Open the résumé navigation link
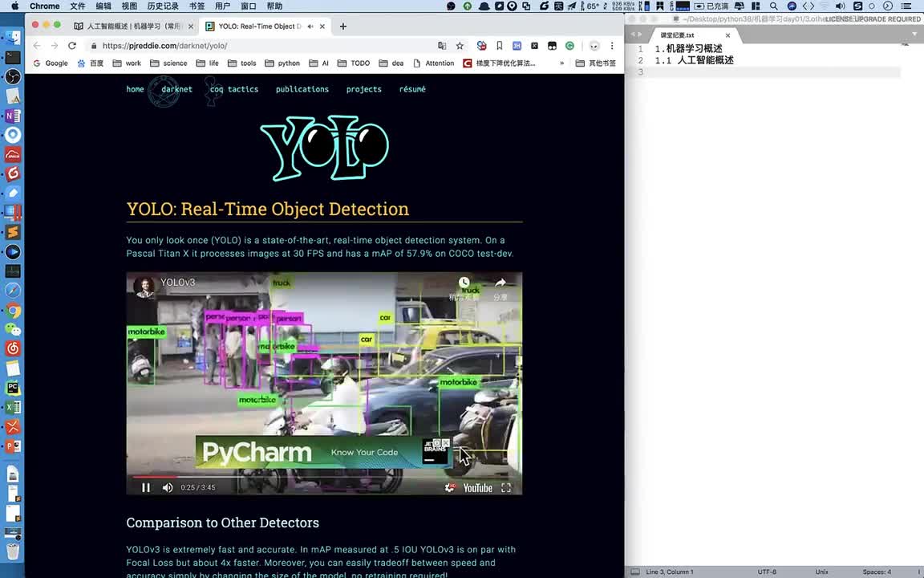 click(412, 89)
